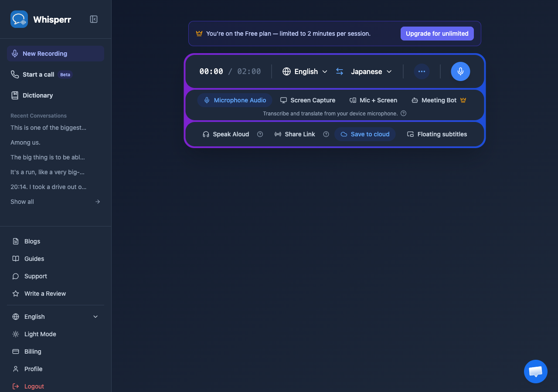Open New Recording in sidebar
The image size is (558, 392).
point(55,54)
